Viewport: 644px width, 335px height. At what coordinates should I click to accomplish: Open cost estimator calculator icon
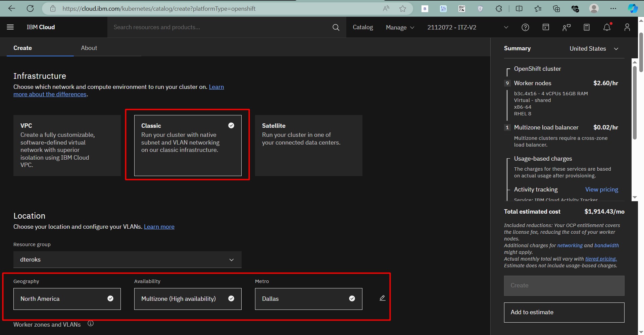tap(586, 27)
